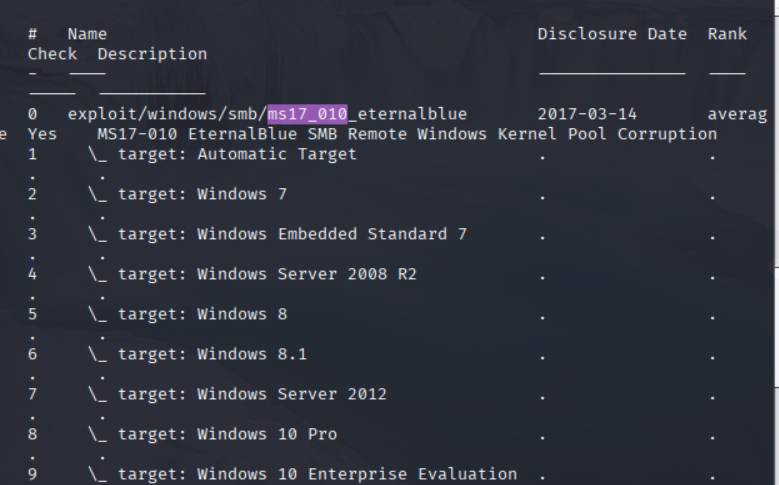Select target: Windows Server 2008 R2 row
Screen dimensions: 779x485
point(252,274)
